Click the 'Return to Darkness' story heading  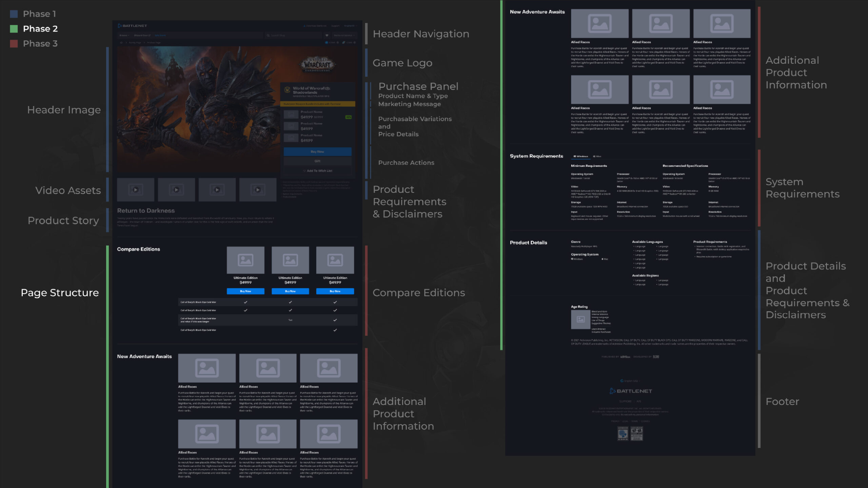146,211
